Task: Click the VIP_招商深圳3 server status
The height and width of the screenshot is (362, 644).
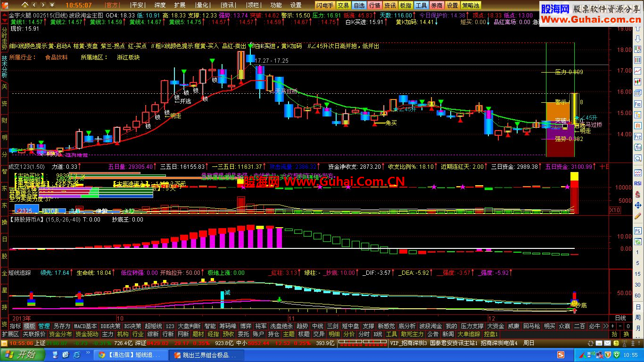Action: coord(409,343)
